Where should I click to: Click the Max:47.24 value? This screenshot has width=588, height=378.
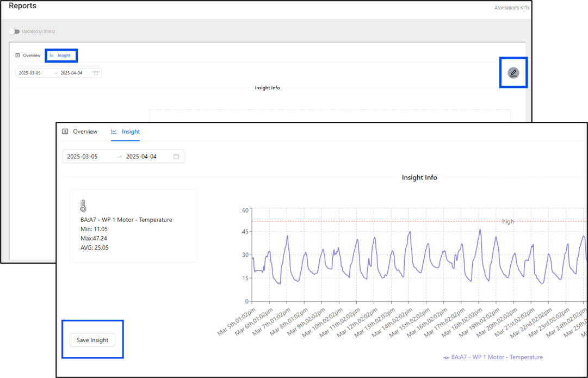tap(94, 239)
